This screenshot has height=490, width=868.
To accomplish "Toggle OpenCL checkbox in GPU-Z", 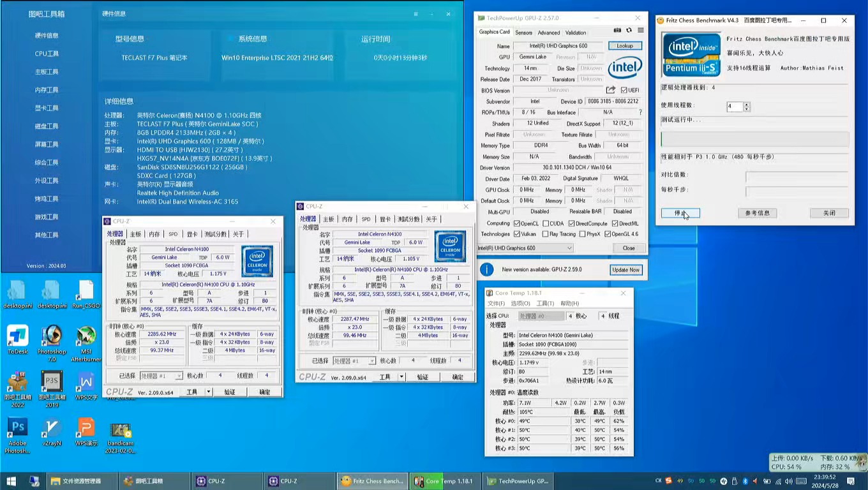I will 516,223.
